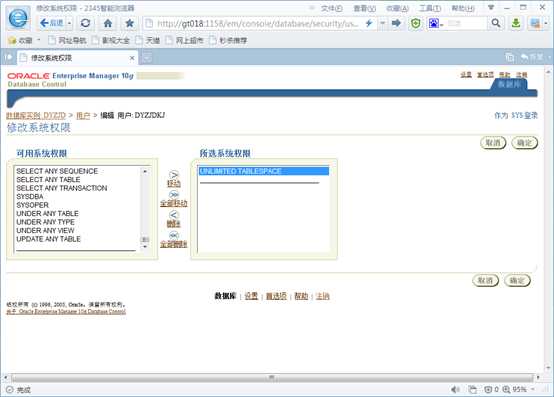Select the 修改系统权限 browser tab
The width and height of the screenshot is (554, 397).
click(x=76, y=58)
